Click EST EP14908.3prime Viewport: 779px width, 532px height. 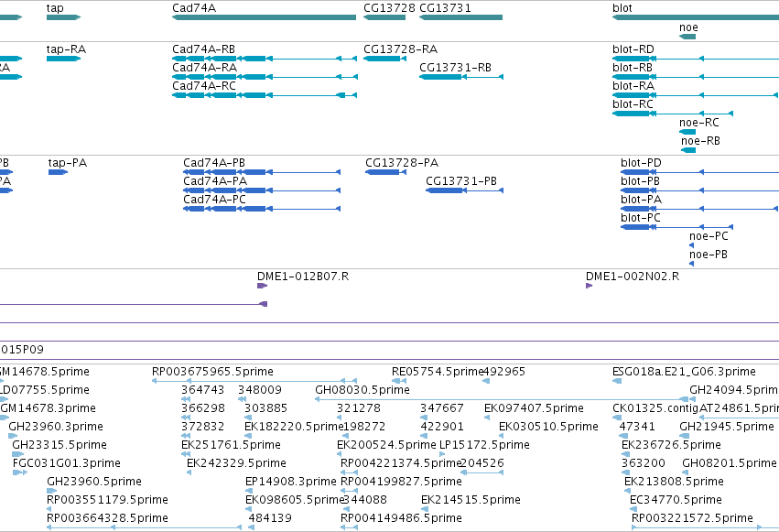click(x=290, y=482)
